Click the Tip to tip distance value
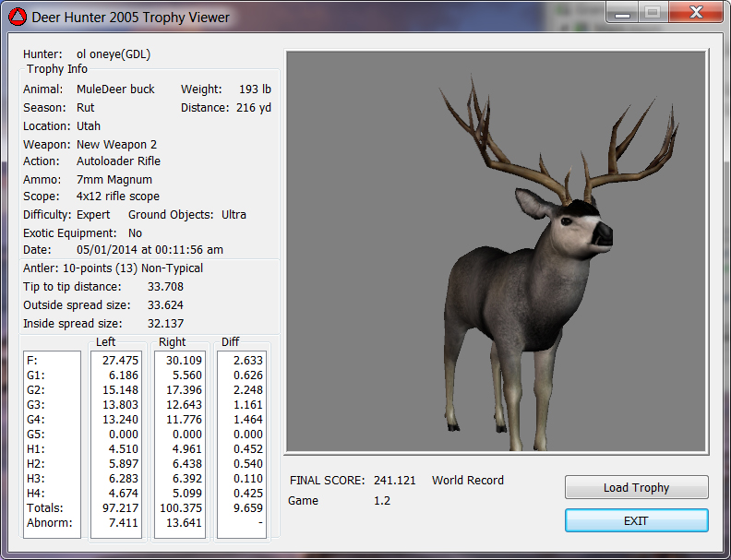Screen dimensions: 731x560 (x=165, y=287)
